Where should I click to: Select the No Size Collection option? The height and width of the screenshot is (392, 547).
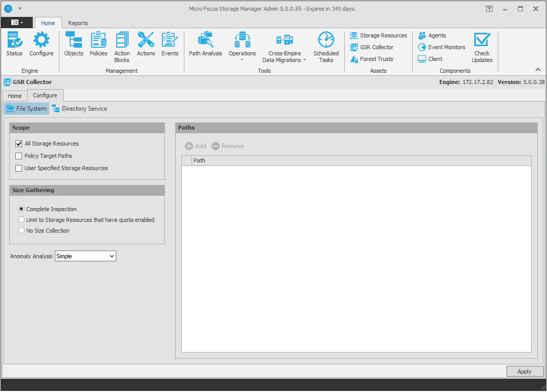coord(22,231)
